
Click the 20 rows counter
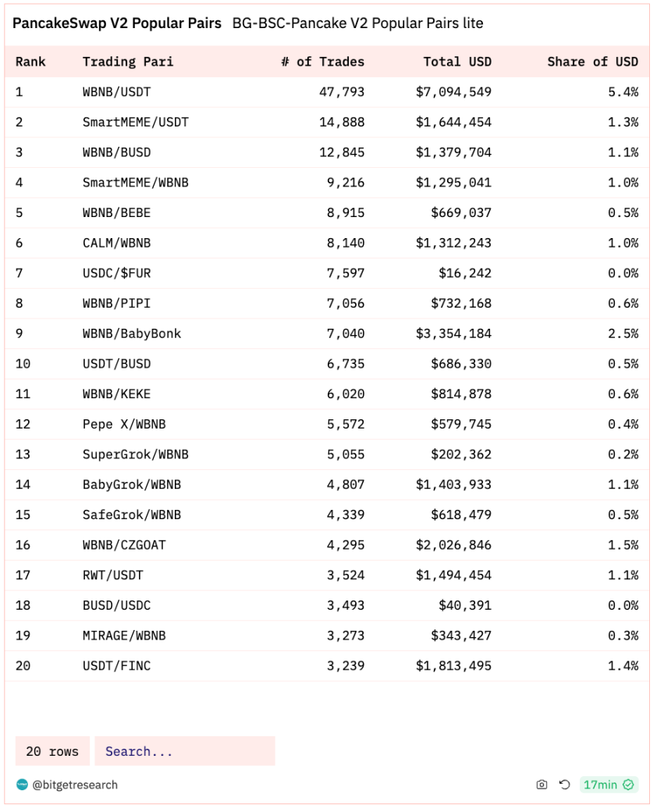[52, 751]
